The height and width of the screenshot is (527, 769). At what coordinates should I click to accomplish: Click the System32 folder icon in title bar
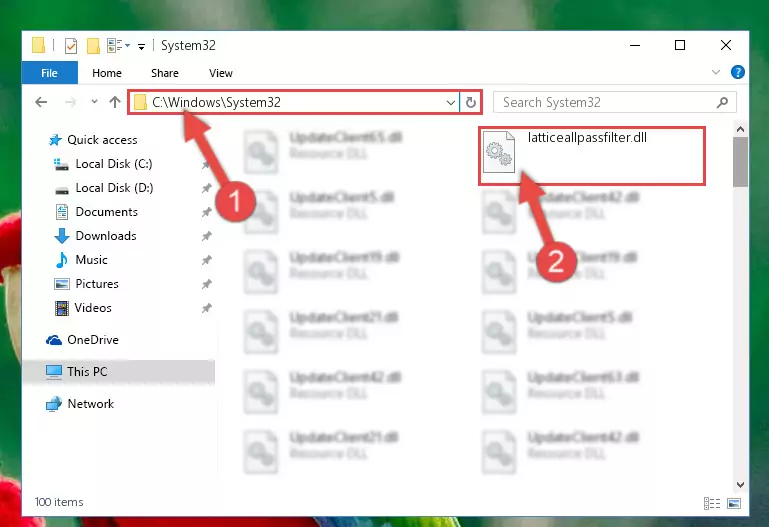pos(38,46)
